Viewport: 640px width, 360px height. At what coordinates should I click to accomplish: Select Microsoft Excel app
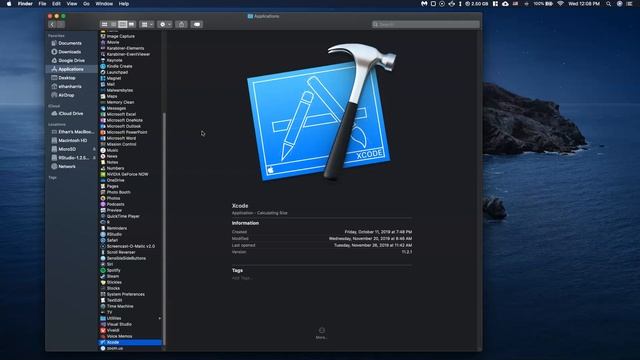(121, 114)
